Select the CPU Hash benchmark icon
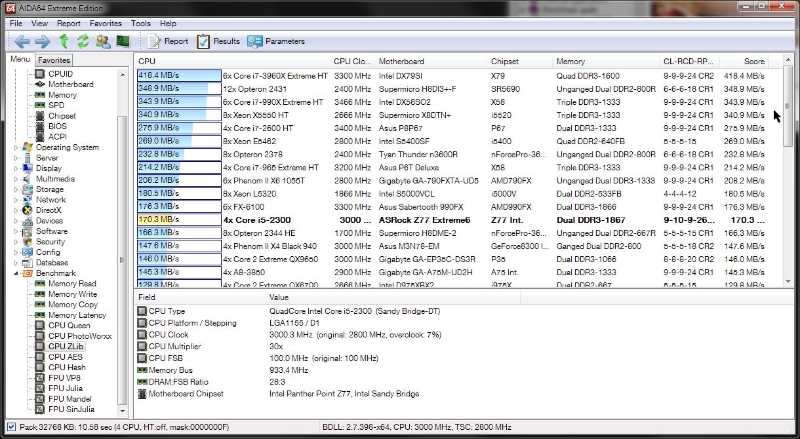The width and height of the screenshot is (800, 439). pyautogui.click(x=40, y=368)
